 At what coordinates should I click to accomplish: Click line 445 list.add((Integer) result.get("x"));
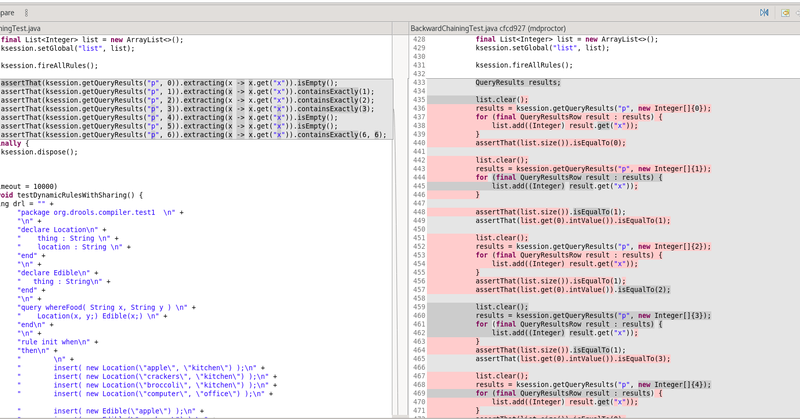[565, 186]
